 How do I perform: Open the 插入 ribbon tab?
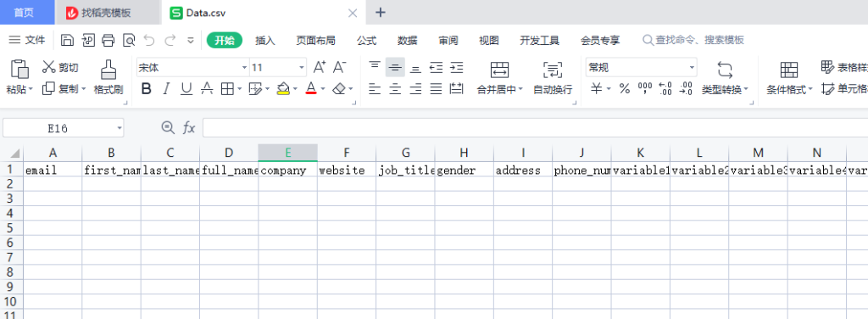coord(265,41)
